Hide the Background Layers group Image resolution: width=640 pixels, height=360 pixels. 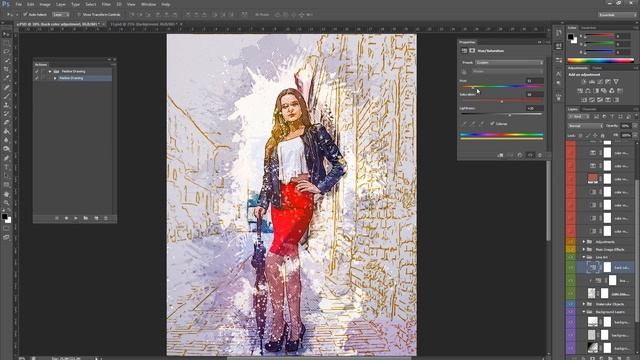click(571, 312)
